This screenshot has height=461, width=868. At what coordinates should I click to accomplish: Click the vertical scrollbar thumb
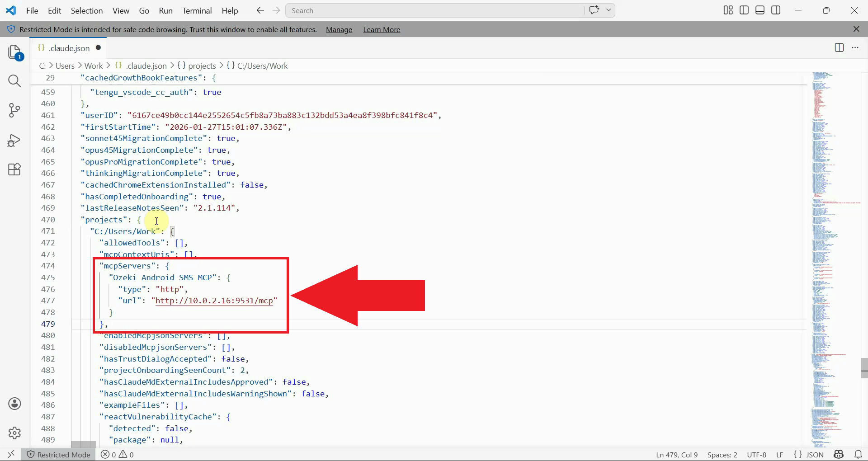864,368
